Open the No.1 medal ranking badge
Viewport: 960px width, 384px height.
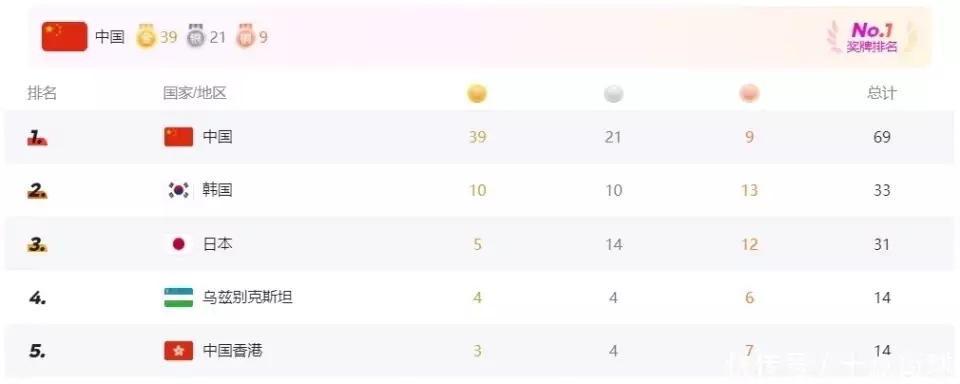(872, 37)
